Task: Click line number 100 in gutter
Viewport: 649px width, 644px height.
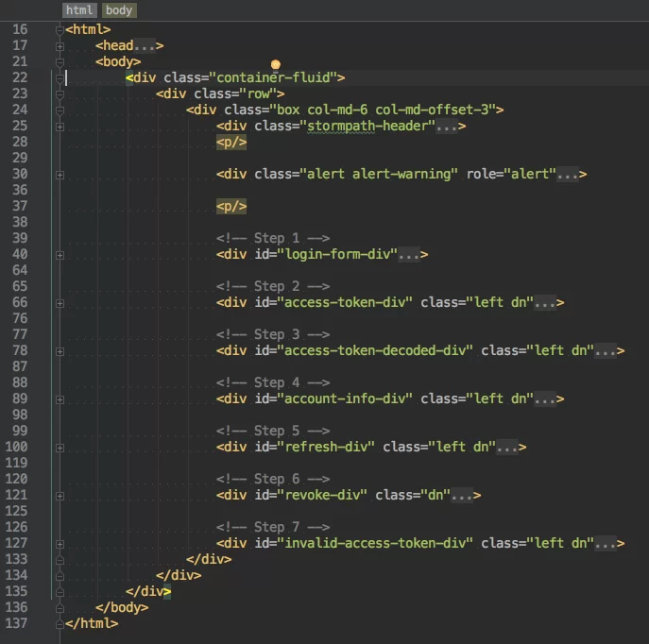Action: click(17, 448)
